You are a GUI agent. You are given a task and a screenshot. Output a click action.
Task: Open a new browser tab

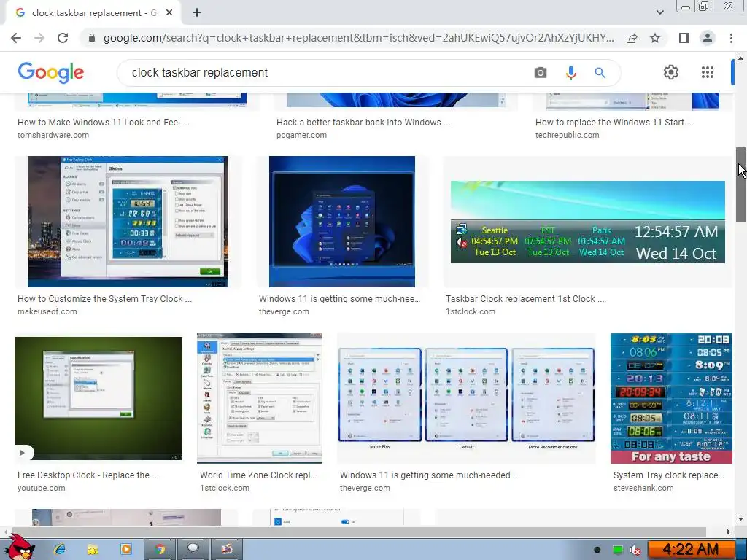tap(197, 13)
